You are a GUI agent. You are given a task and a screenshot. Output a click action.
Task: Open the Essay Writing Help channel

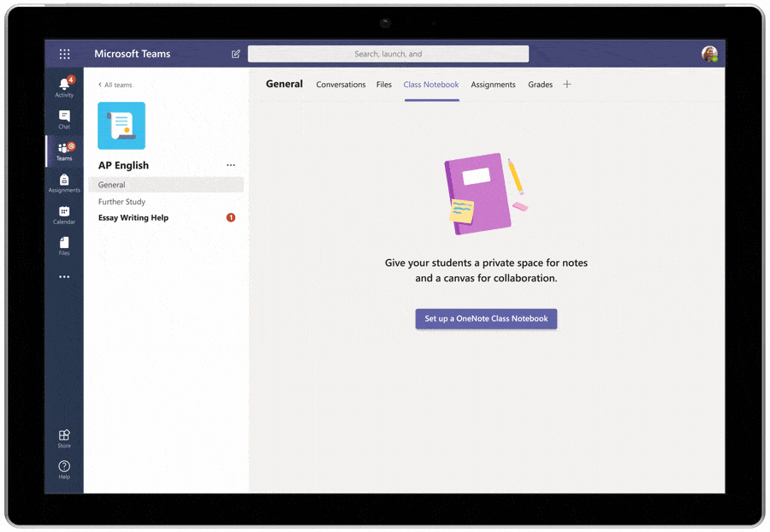[133, 217]
